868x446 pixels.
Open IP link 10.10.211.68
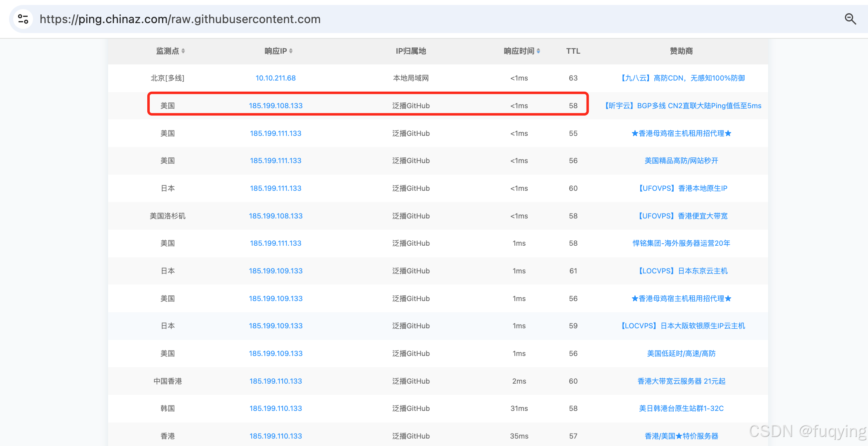click(276, 78)
